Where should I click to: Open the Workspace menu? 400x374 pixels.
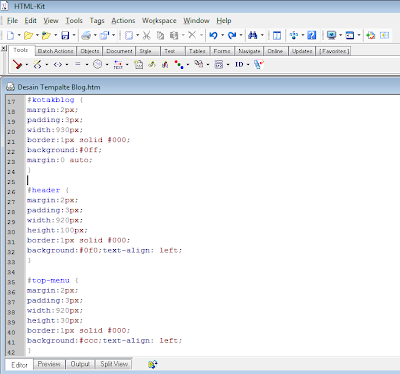point(159,21)
